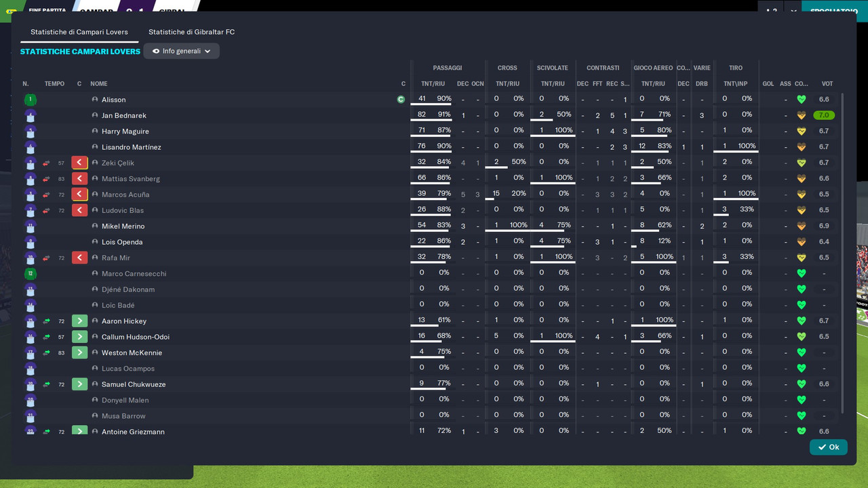Click Alisson's 90% pass completion value
This screenshot has height=488, width=868.
point(444,99)
